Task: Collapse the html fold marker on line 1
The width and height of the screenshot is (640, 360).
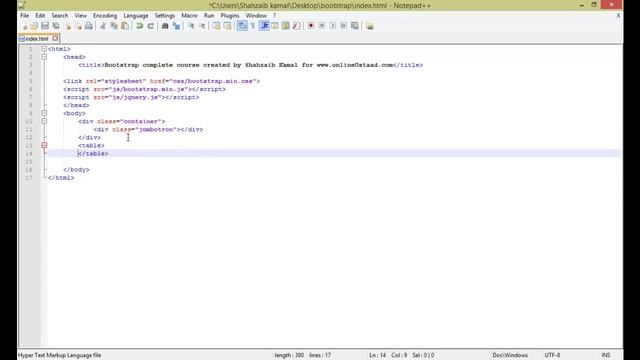Action: click(x=44, y=49)
